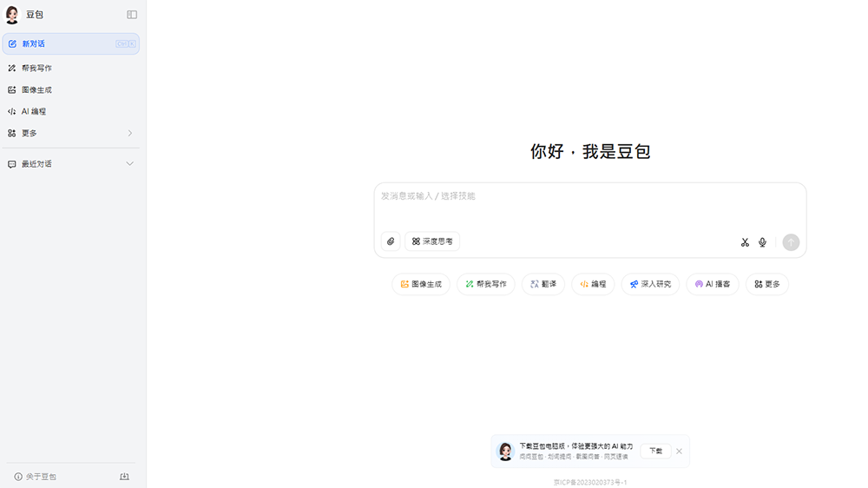Viewport: 868px width, 488px height.
Task: Select the AI 播客 skill chip
Action: [x=713, y=284]
